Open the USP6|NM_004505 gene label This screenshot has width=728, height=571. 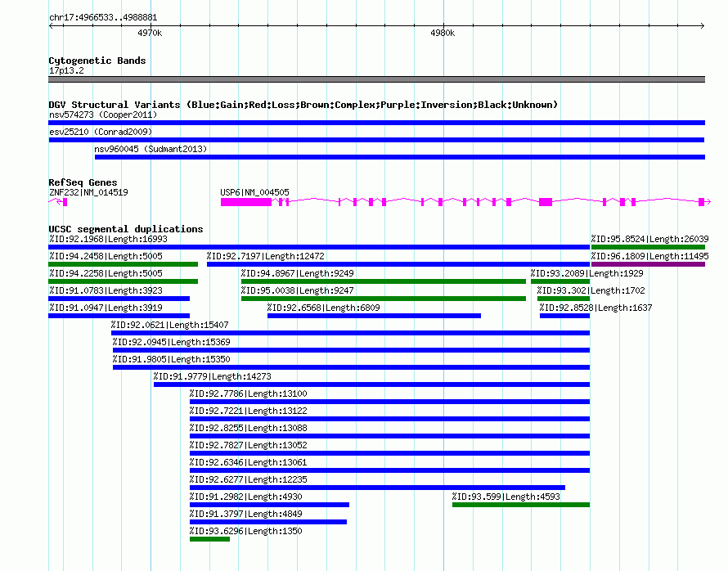tap(254, 192)
